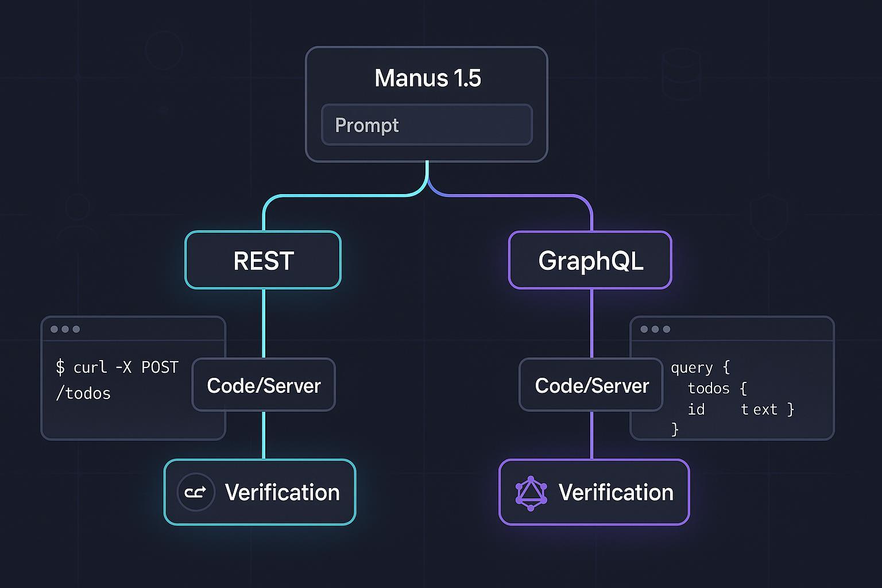The width and height of the screenshot is (882, 588).
Task: Click the Verification label in the purple box
Action: pyautogui.click(x=616, y=493)
